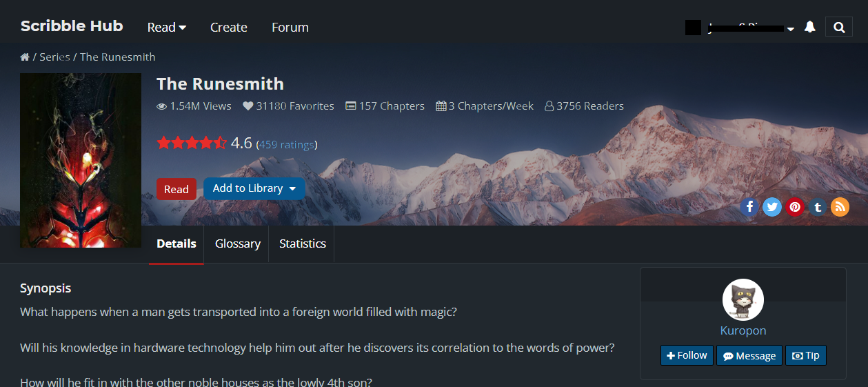Share series on Tumblr
The width and height of the screenshot is (868, 387).
click(x=818, y=206)
